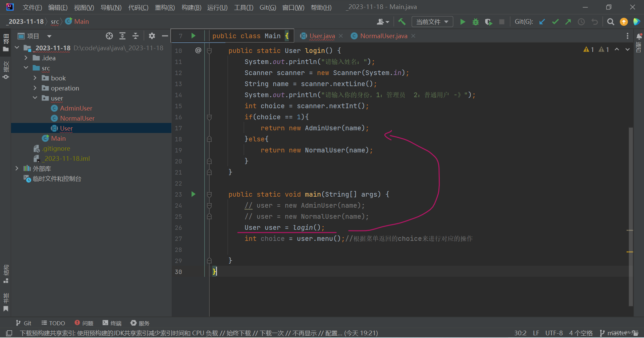This screenshot has height=338, width=644.
Task: Open the user account icon dropdown
Action: [x=383, y=22]
